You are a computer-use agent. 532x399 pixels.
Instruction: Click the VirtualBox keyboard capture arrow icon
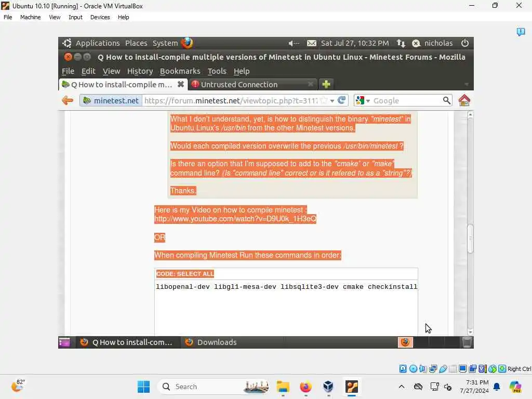502,369
